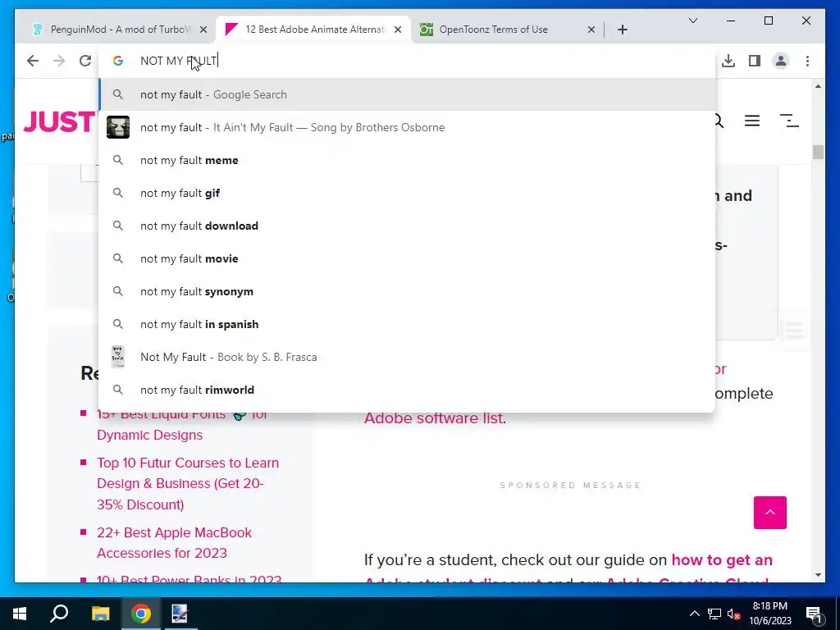This screenshot has height=630, width=840.
Task: Click the pink scroll-to-top button
Action: point(769,513)
